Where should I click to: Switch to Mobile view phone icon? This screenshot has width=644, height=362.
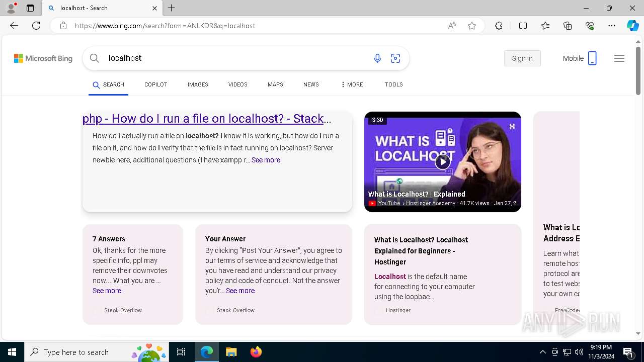tap(592, 58)
